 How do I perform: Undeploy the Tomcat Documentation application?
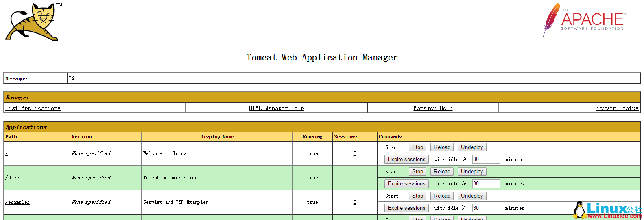point(472,172)
